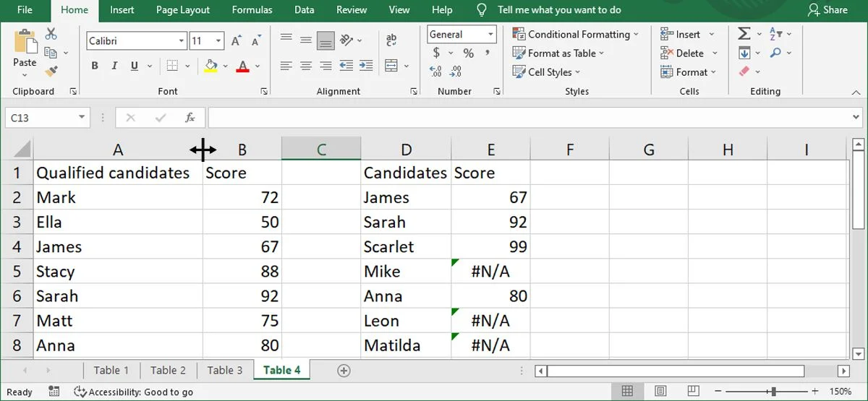Click the Merge & Center icon

click(391, 66)
